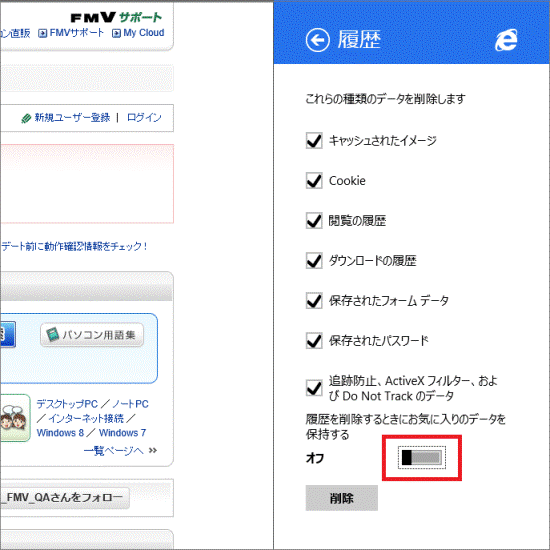Open the Windows 8 link
Image resolution: width=550 pixels, height=550 pixels.
(60, 433)
